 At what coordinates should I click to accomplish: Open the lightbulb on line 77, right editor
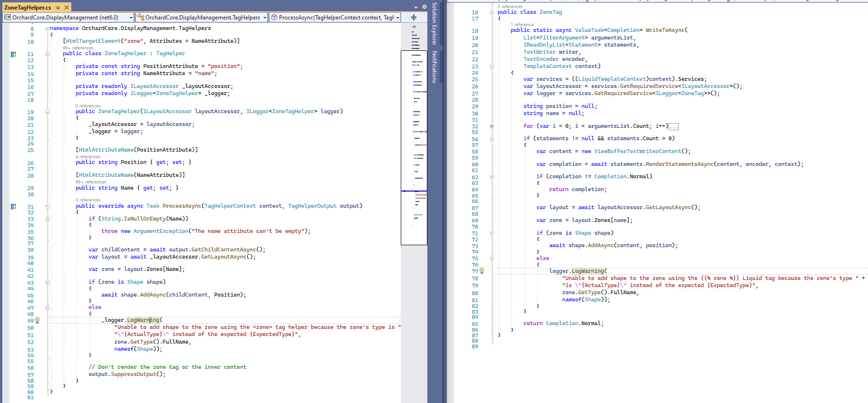click(482, 271)
